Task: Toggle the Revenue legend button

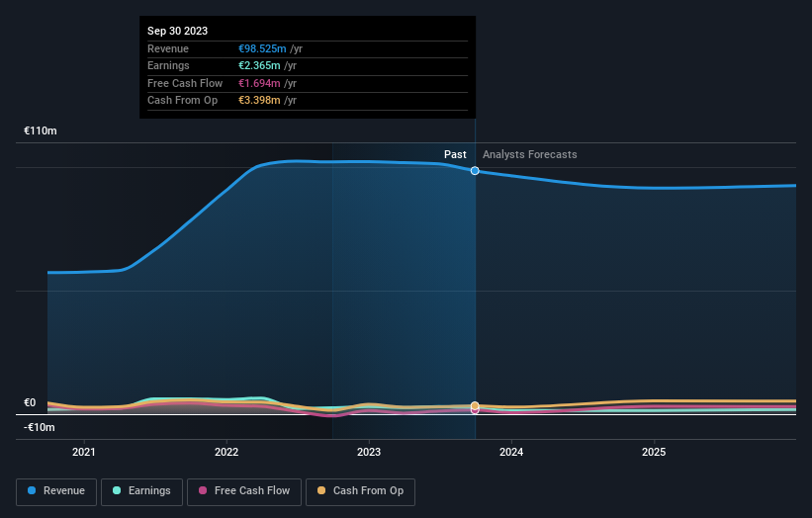Action: [x=56, y=491]
